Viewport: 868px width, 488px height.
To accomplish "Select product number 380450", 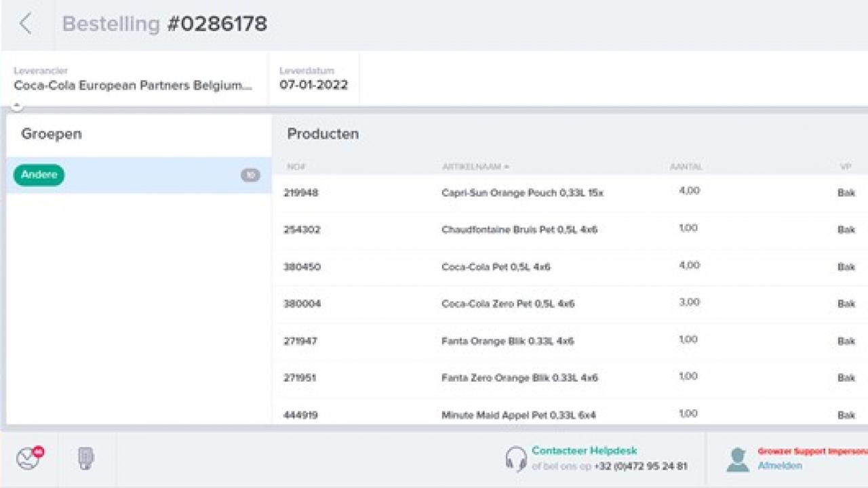I will click(x=302, y=267).
